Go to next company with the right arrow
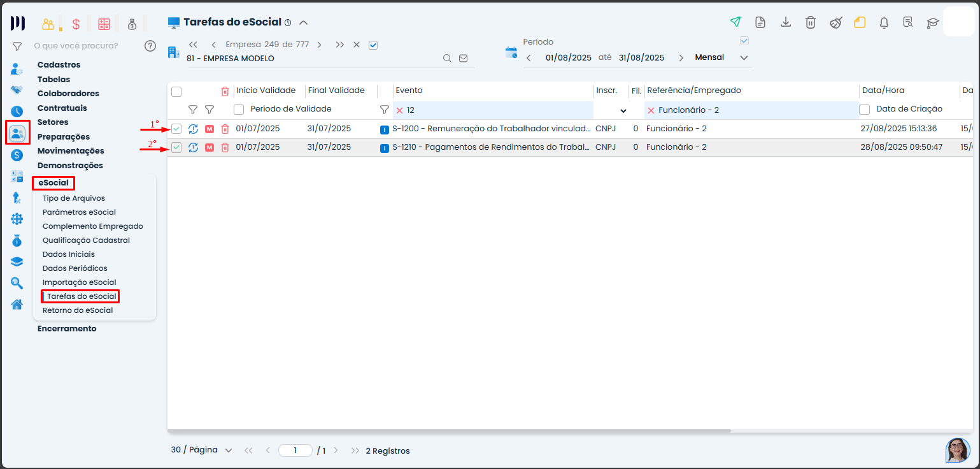980x469 pixels. click(319, 45)
